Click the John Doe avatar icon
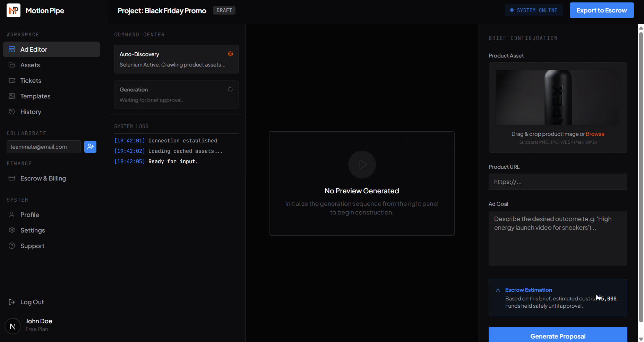This screenshot has width=644, height=342. (x=13, y=326)
